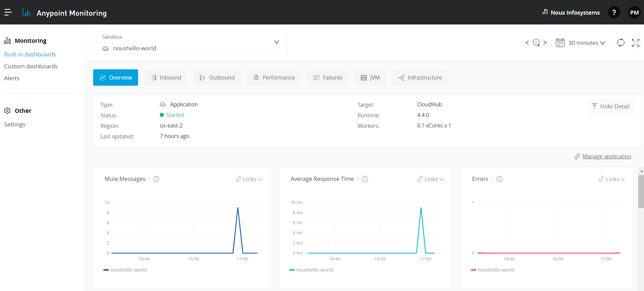Expand Links dropdown on Mule Messages
The image size is (644, 291).
[249, 179]
